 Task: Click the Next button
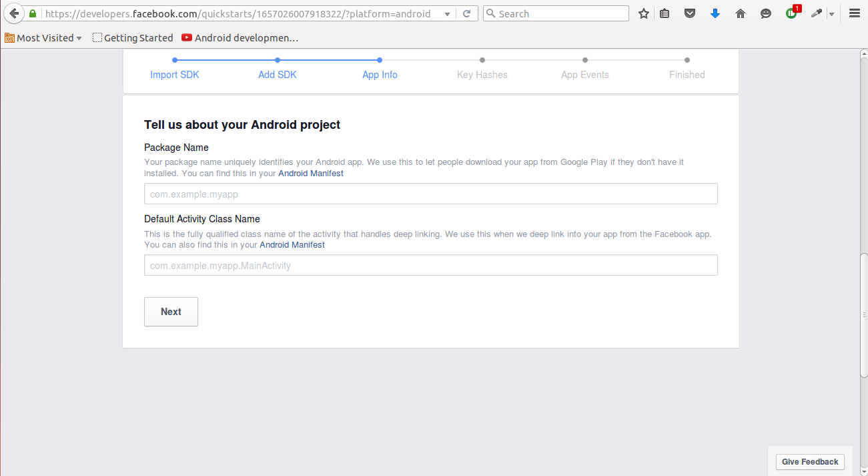[x=171, y=311]
